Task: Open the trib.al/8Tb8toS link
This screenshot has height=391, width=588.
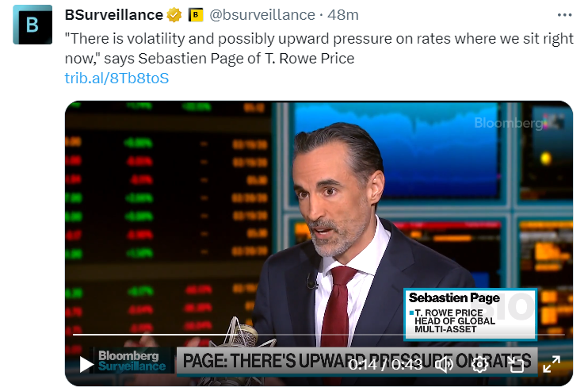Action: pos(116,78)
